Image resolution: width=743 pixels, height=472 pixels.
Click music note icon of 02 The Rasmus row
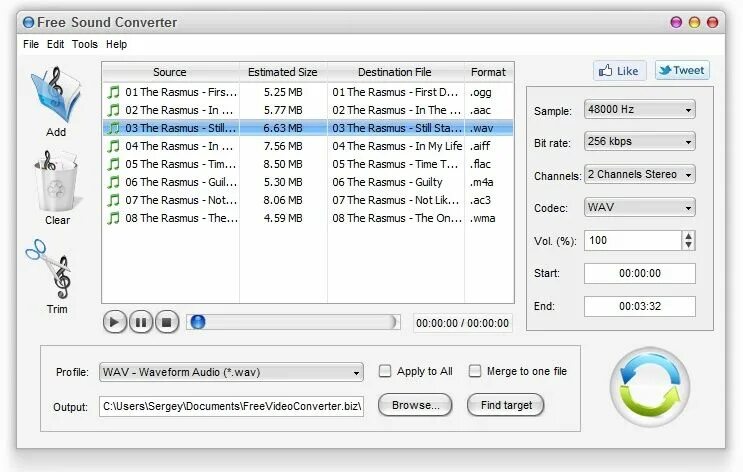coord(113,110)
